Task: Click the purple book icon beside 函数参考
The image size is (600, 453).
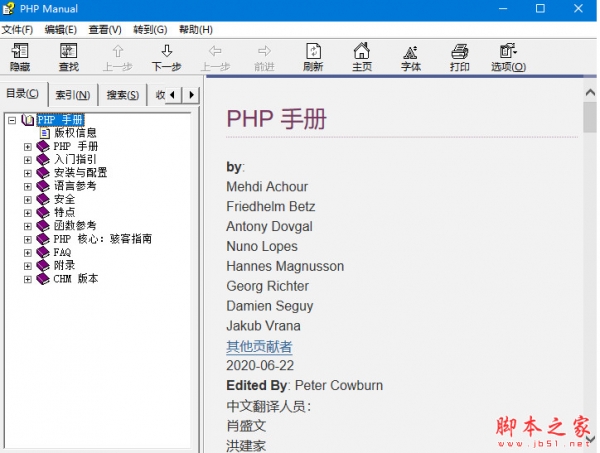Action: (43, 226)
